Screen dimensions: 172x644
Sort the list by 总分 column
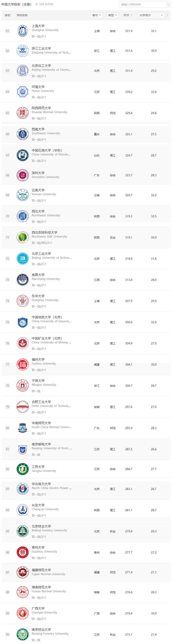pos(128,15)
